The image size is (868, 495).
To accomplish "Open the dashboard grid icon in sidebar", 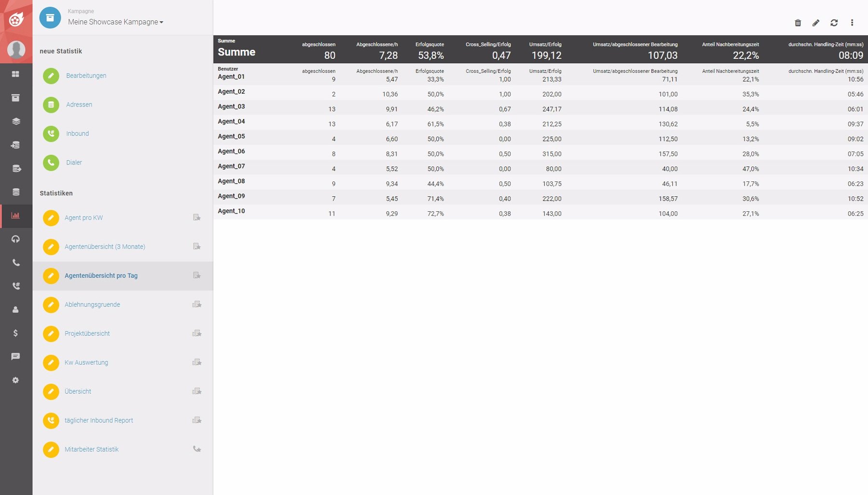I will [x=15, y=74].
